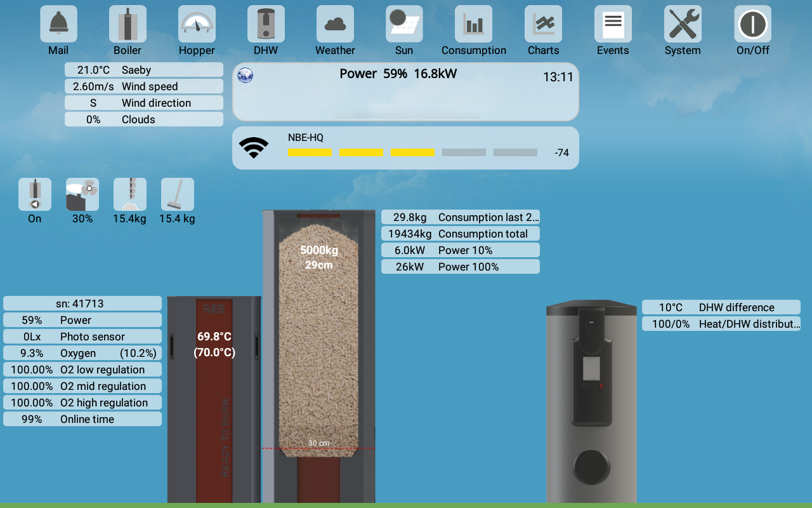Click the Consumption total 19434kg row
812x508 pixels.
tap(461, 234)
